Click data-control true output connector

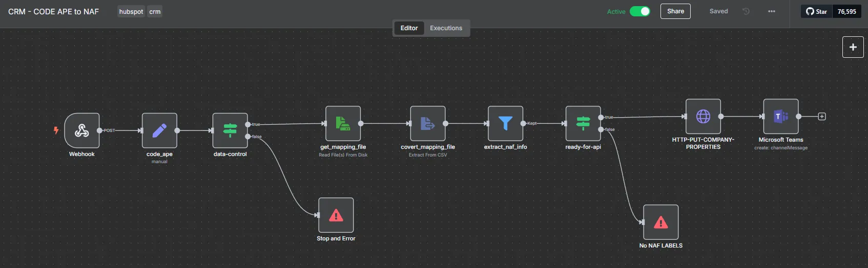tap(248, 124)
